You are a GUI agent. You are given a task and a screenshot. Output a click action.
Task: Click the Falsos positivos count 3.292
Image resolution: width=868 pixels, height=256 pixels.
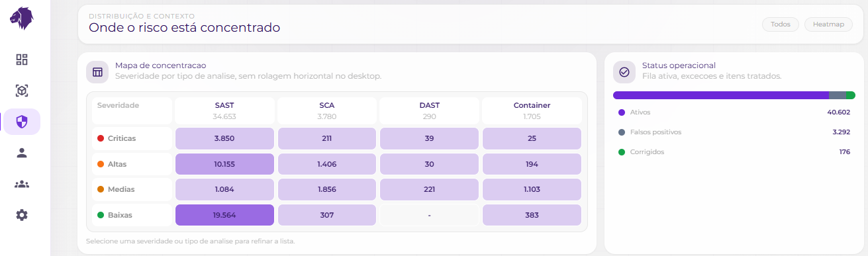pyautogui.click(x=841, y=132)
